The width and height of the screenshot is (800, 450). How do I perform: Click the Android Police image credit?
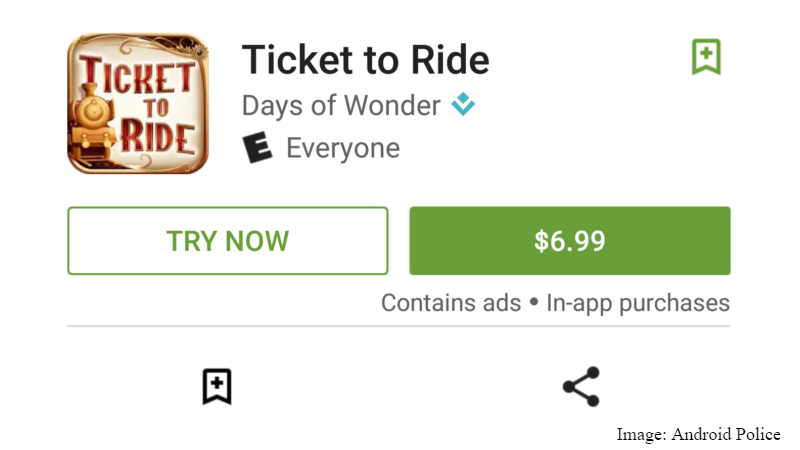tap(726, 434)
